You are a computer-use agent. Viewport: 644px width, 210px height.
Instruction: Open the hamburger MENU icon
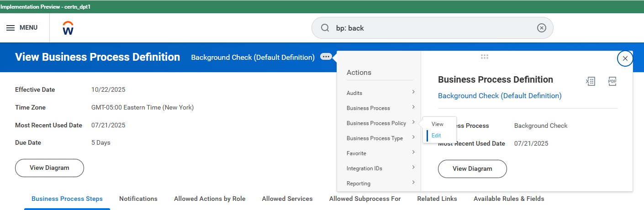pyautogui.click(x=11, y=28)
